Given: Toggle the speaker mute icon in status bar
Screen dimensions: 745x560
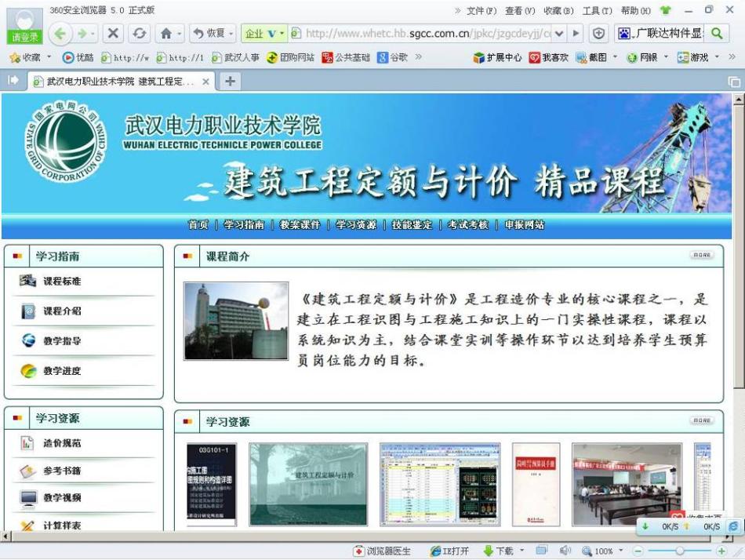Looking at the screenshot, I should click(x=565, y=551).
